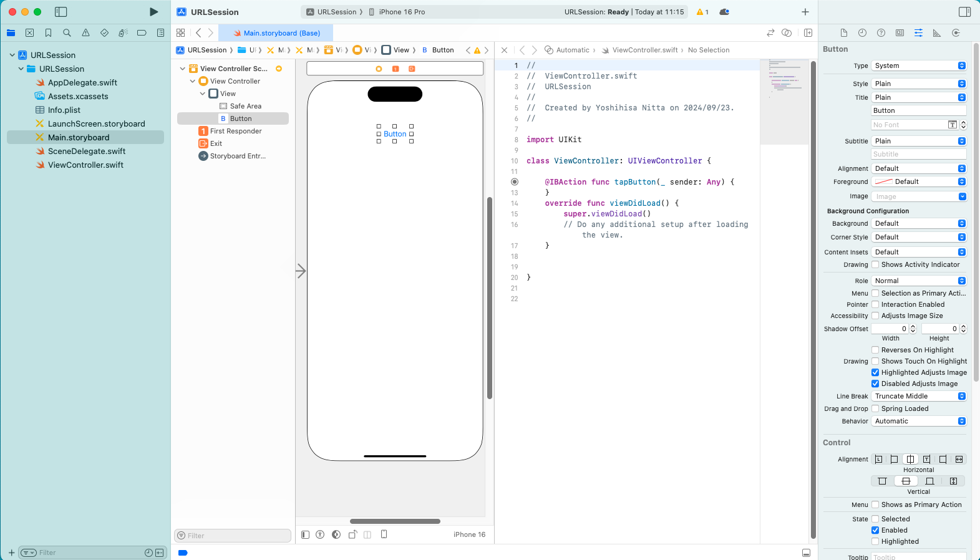Uncheck Highlighted Adjusts Image
This screenshot has width=980, height=560.
pyautogui.click(x=875, y=372)
